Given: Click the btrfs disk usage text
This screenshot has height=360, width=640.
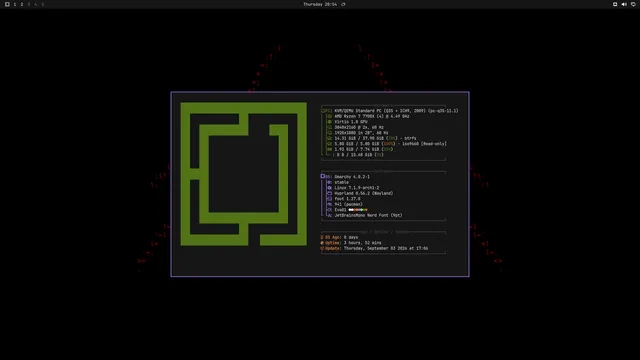Looking at the screenshot, I should pyautogui.click(x=375, y=138).
